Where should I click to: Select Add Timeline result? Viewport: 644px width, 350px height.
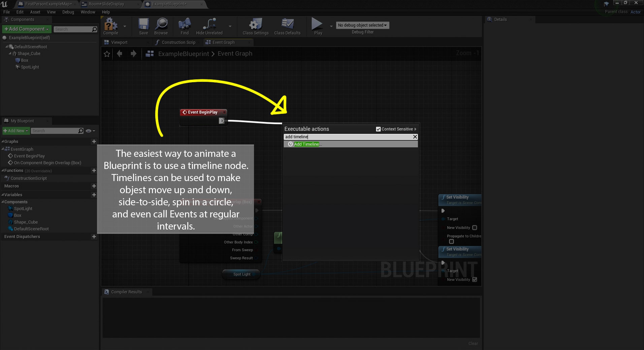[351, 144]
